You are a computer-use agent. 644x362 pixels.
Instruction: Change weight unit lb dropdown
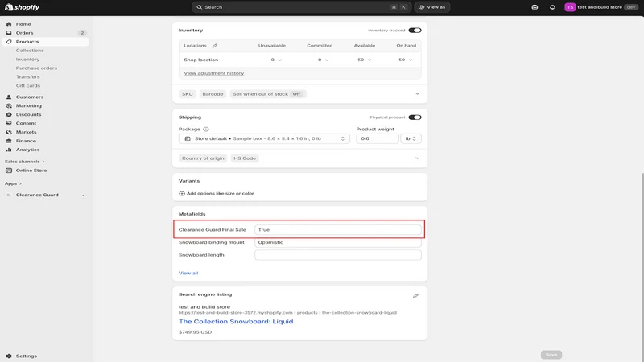click(411, 138)
